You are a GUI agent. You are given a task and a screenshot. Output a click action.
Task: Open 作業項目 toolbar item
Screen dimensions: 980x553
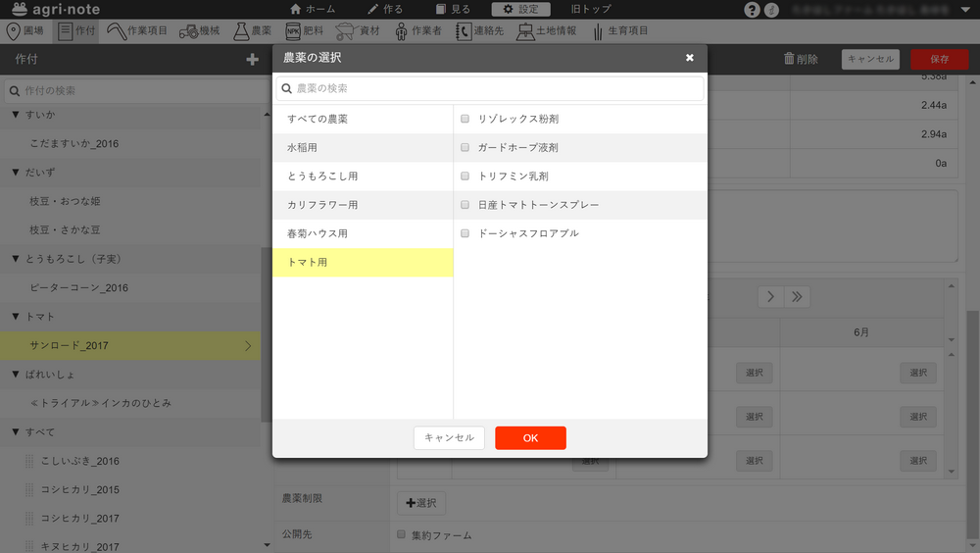coord(137,30)
